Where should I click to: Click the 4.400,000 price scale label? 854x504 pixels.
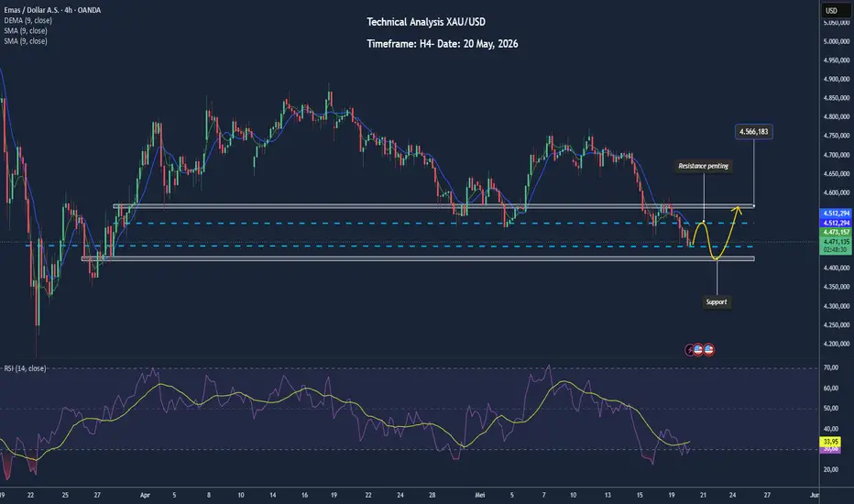tap(836, 268)
